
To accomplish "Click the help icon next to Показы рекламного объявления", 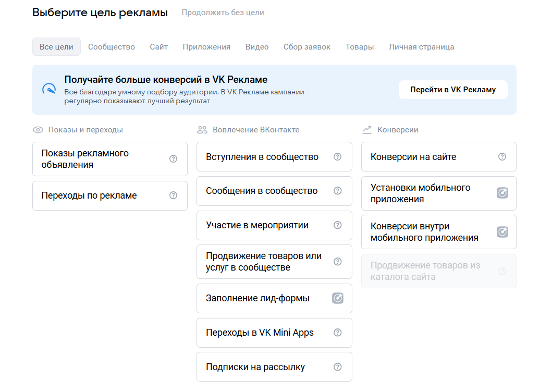I will point(173,159).
